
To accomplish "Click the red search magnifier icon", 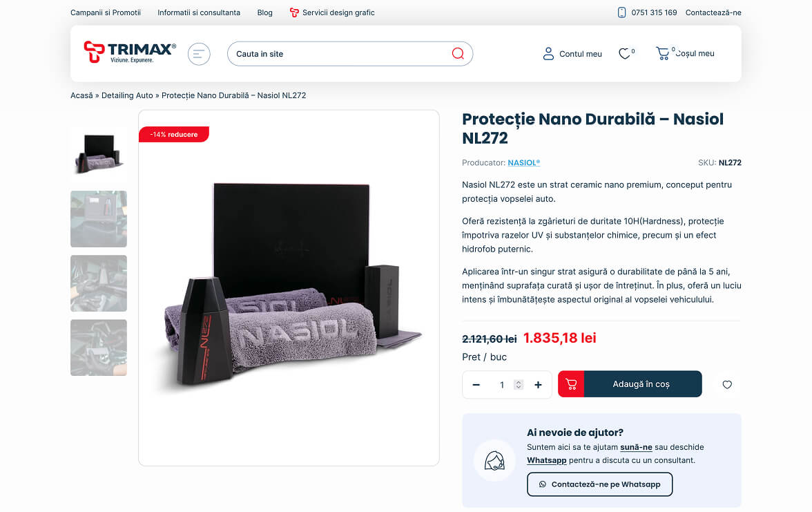I will click(x=458, y=54).
